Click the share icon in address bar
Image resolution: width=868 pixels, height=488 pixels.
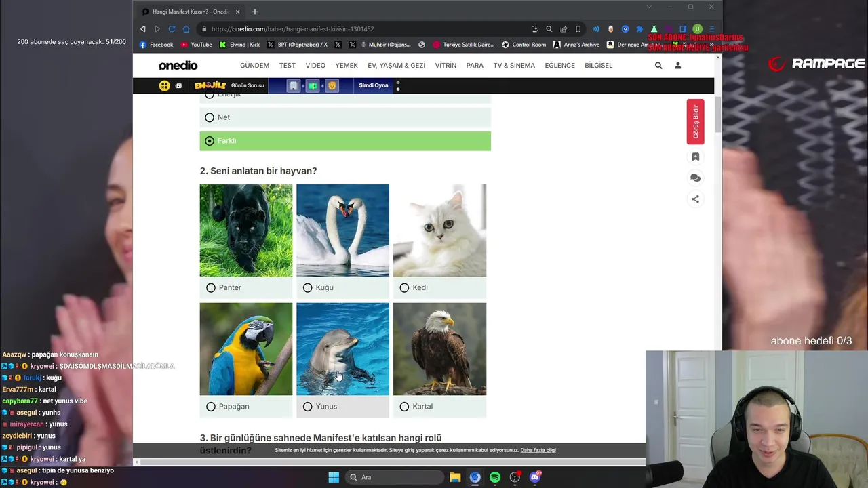click(564, 29)
